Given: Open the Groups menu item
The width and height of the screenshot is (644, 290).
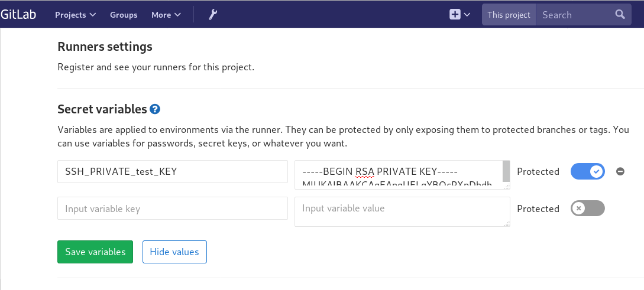Looking at the screenshot, I should (x=124, y=15).
